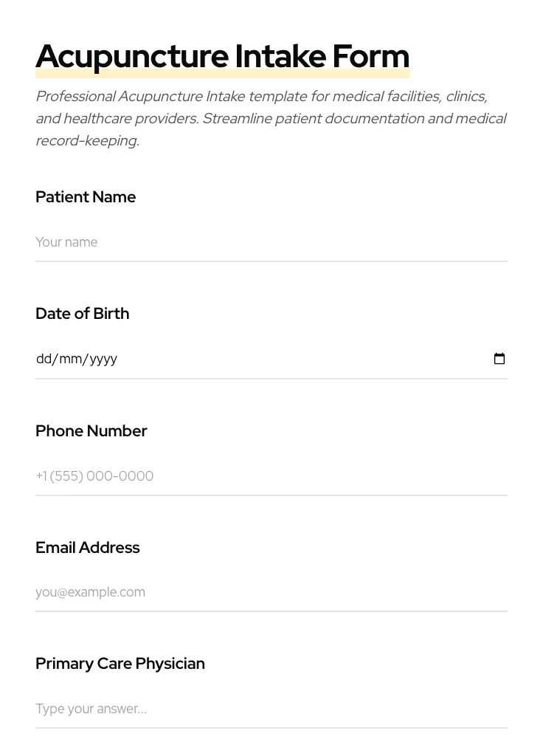
Task: Focus the Phone Number input field
Action: pyautogui.click(x=271, y=476)
